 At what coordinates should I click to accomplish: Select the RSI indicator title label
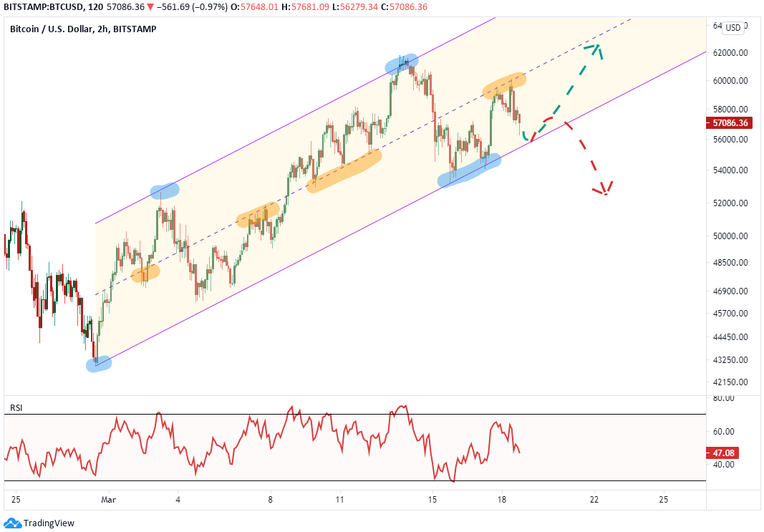click(x=16, y=408)
